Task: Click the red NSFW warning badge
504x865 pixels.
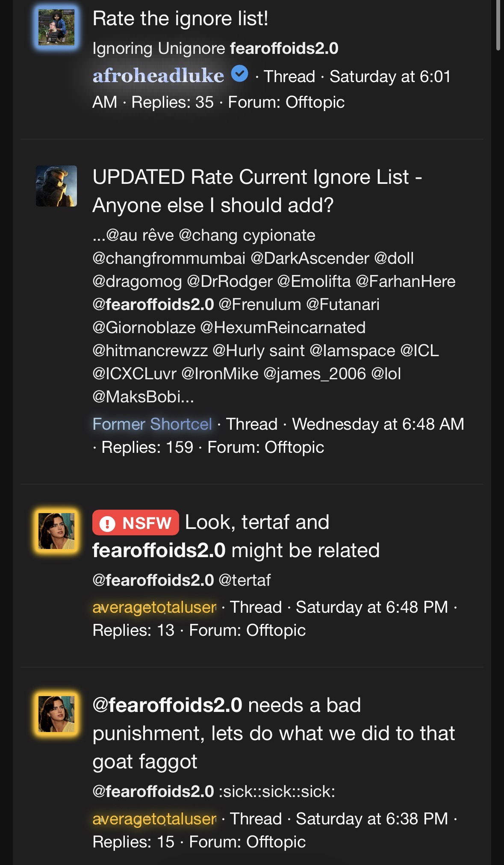Action: pos(136,523)
